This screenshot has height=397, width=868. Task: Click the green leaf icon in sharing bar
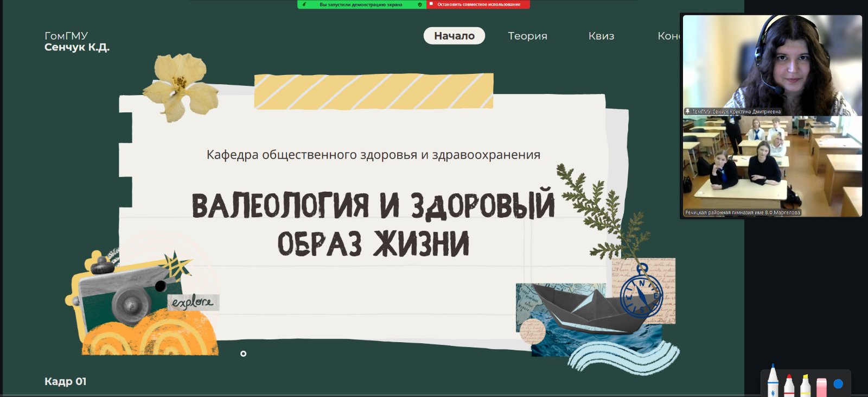(x=304, y=4)
